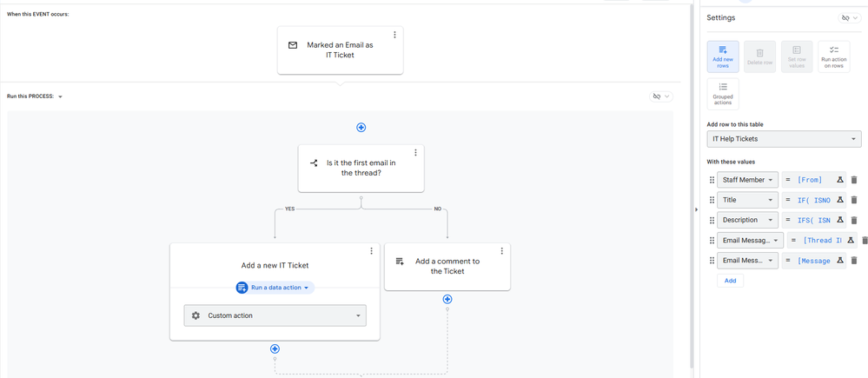
Task: Collapse the settings panel with the side arrow
Action: tap(696, 209)
